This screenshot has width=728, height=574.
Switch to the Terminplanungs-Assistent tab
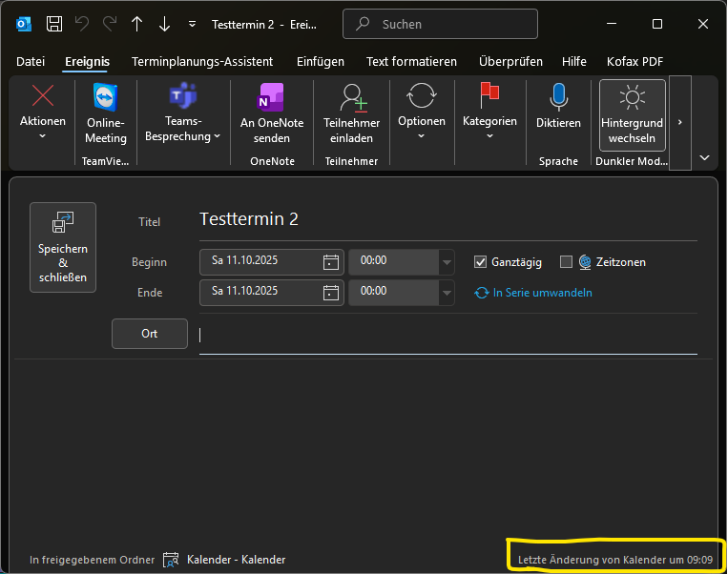pyautogui.click(x=202, y=61)
